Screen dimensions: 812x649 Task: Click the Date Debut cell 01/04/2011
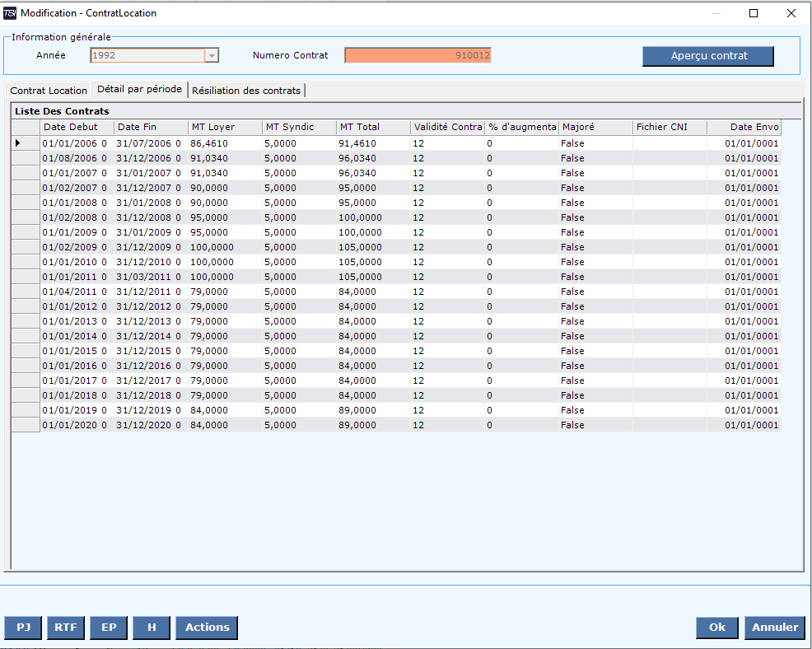(77, 292)
